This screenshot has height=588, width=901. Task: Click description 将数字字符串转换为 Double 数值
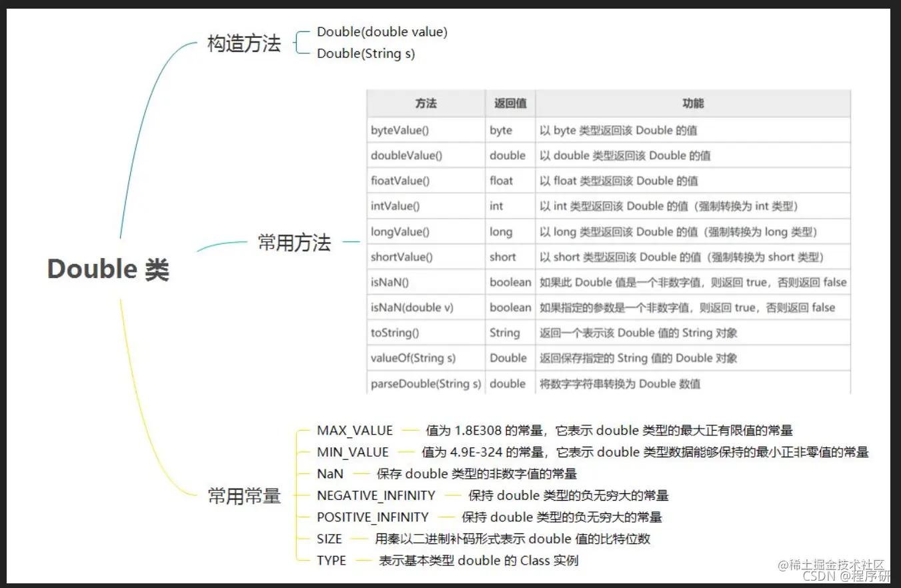click(620, 383)
